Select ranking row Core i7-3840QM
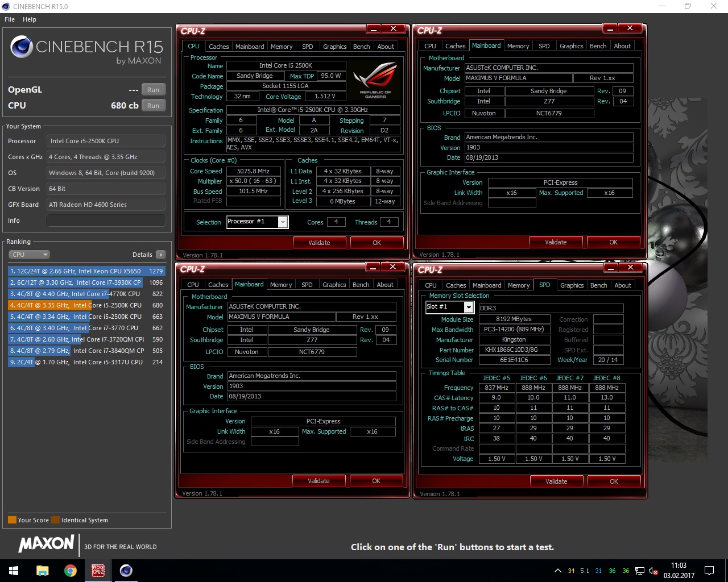The height and width of the screenshot is (582, 728). click(x=86, y=351)
